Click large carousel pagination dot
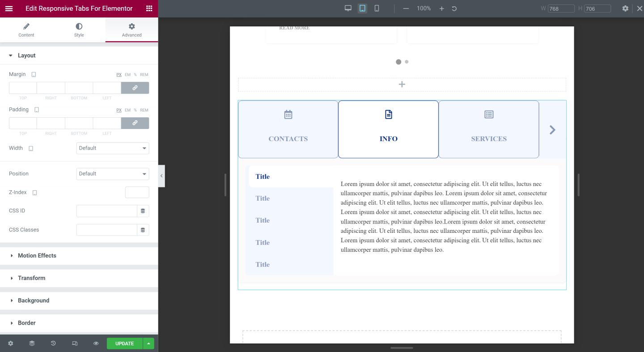Viewport: 644px width, 352px height. tap(398, 62)
